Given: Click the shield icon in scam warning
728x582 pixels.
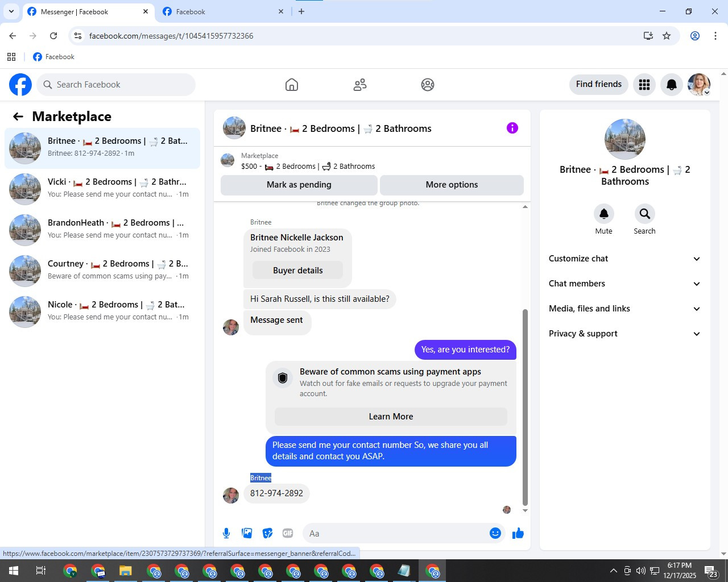Looking at the screenshot, I should click(x=283, y=378).
